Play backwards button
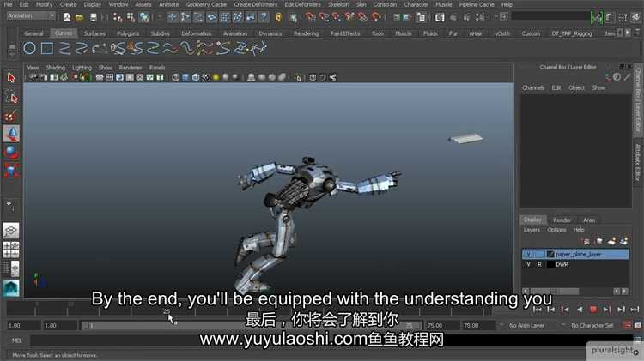The image size is (644, 361). 580,310
